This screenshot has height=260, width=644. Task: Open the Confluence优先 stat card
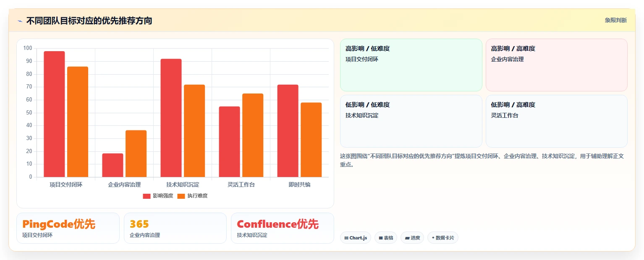click(x=283, y=228)
